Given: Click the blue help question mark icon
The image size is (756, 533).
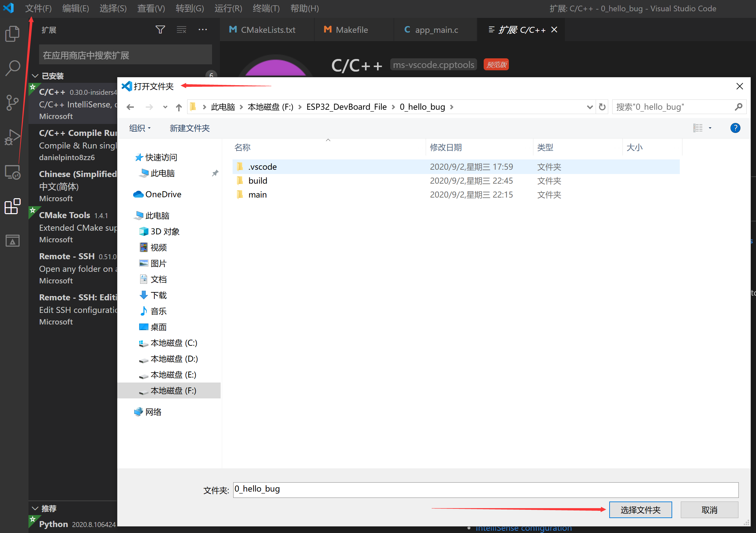Looking at the screenshot, I should coord(735,128).
